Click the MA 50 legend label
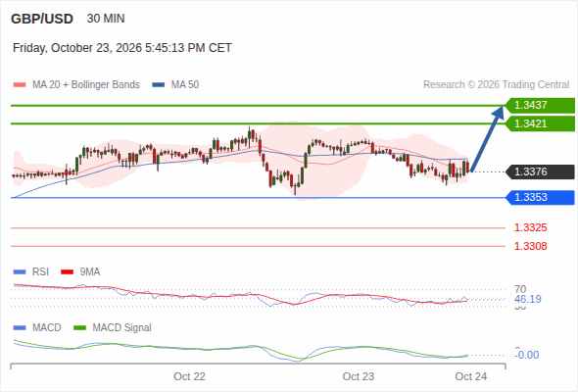This screenshot has height=392, width=578. [185, 85]
